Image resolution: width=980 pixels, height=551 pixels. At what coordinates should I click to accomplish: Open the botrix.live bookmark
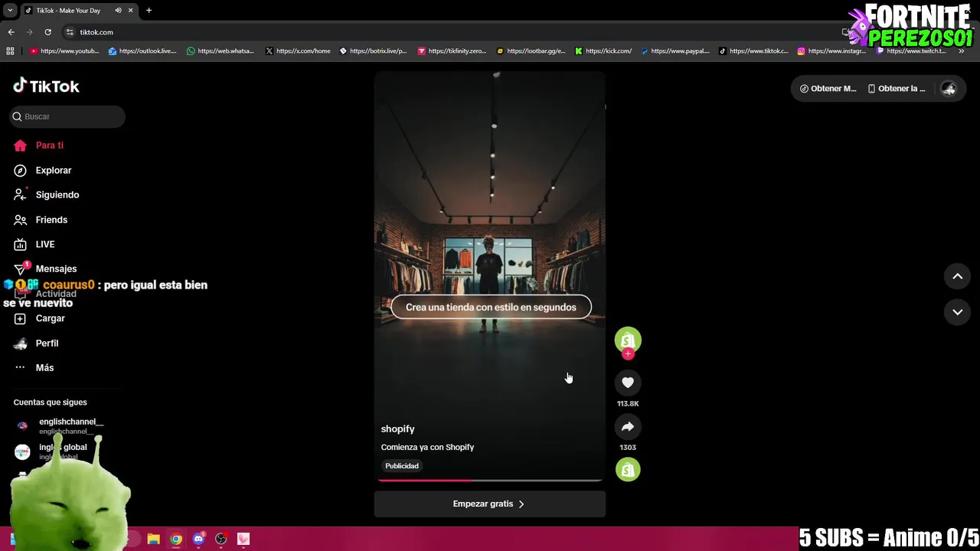(x=373, y=51)
